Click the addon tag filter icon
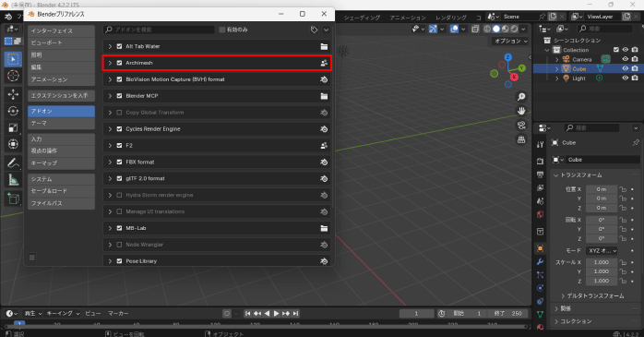 pyautogui.click(x=315, y=30)
